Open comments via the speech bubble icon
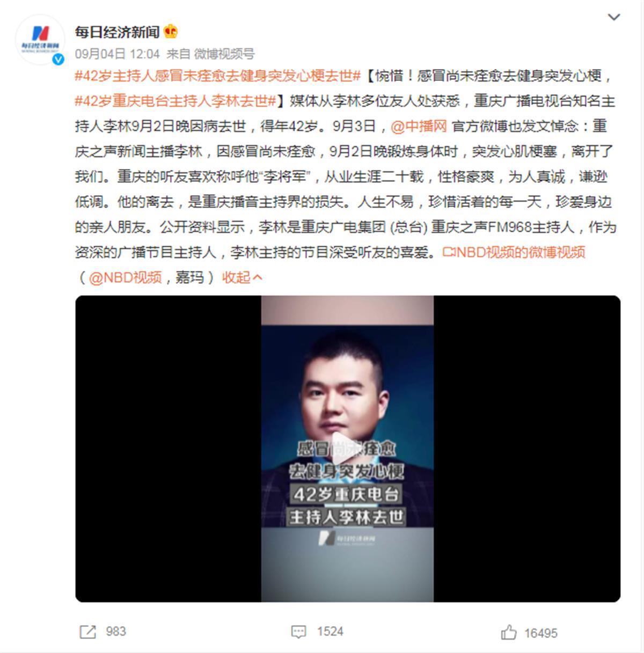Viewport: 644px width, 653px height. click(x=298, y=632)
